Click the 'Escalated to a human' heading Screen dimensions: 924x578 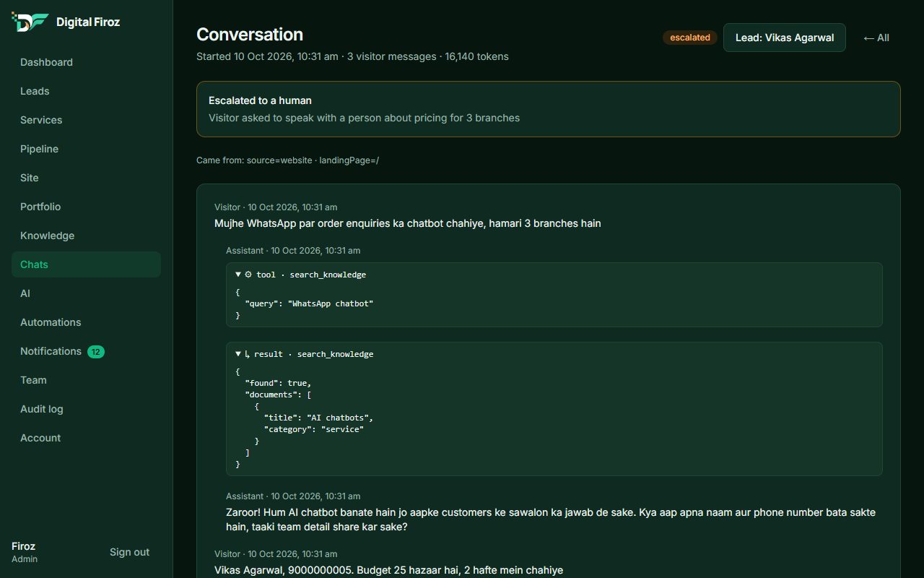[260, 100]
